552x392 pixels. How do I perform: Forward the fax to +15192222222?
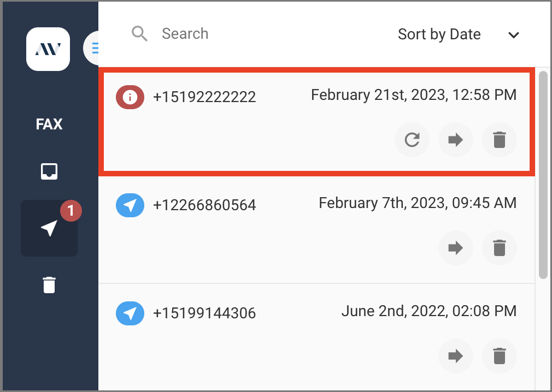(x=456, y=140)
